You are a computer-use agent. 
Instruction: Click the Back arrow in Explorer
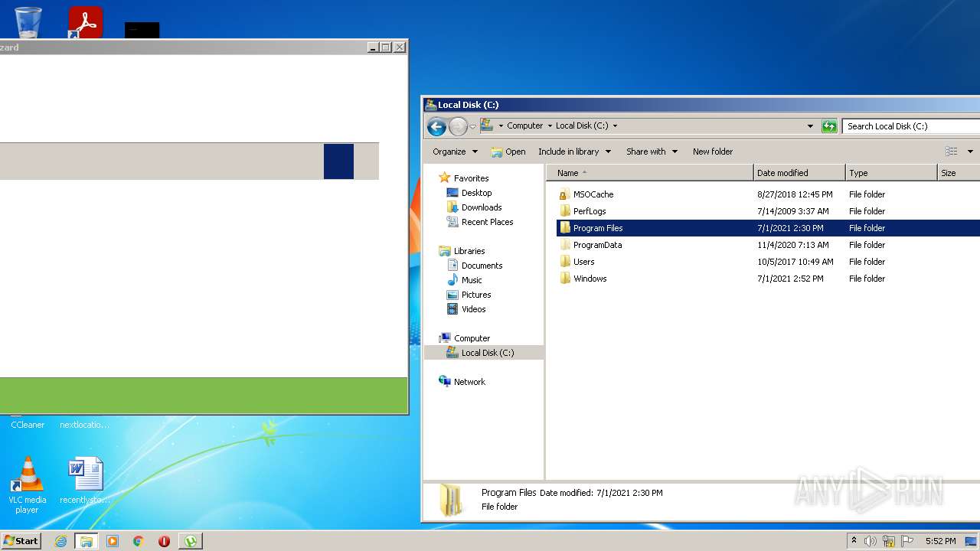click(x=436, y=126)
